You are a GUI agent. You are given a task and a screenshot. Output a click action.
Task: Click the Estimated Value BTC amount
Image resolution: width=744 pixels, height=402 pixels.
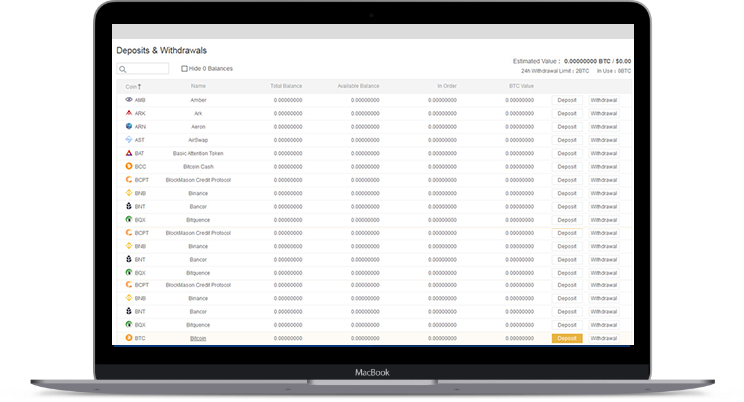tap(587, 61)
